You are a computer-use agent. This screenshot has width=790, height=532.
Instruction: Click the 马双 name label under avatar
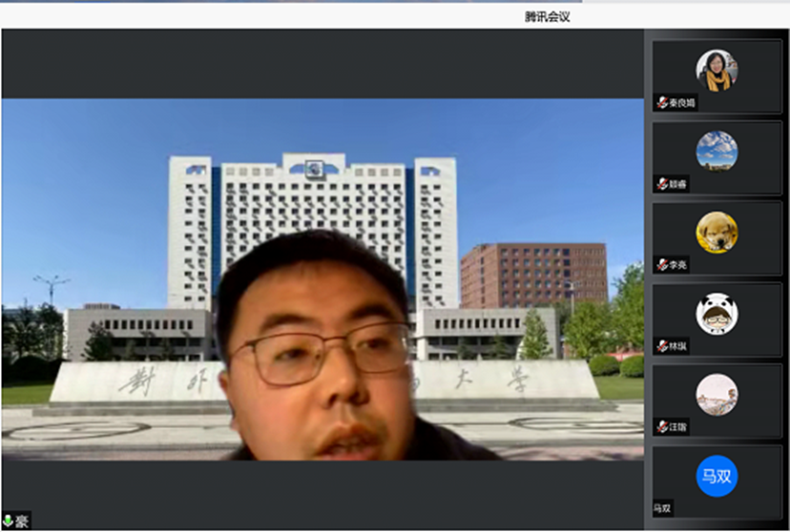coord(662,508)
